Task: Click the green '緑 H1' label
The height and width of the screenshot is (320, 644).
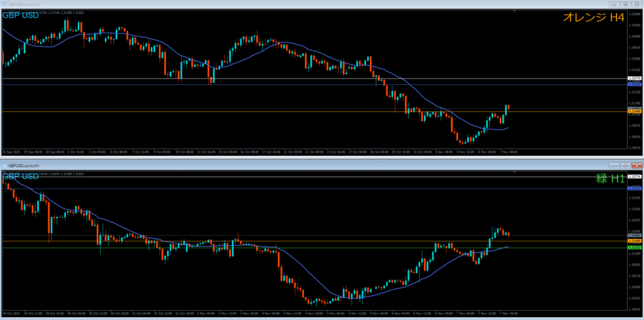Action: tap(610, 179)
